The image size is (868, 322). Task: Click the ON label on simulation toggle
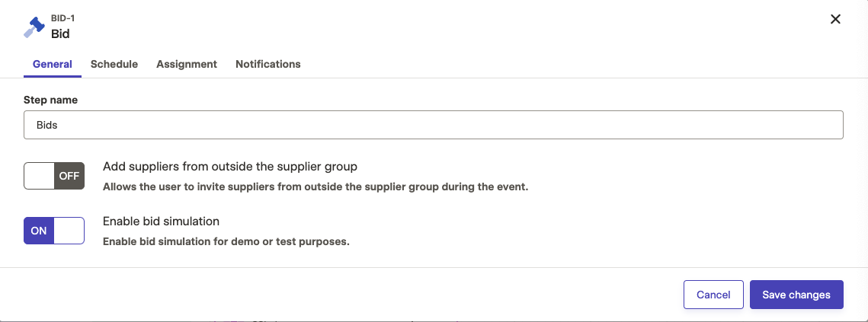tap(39, 231)
